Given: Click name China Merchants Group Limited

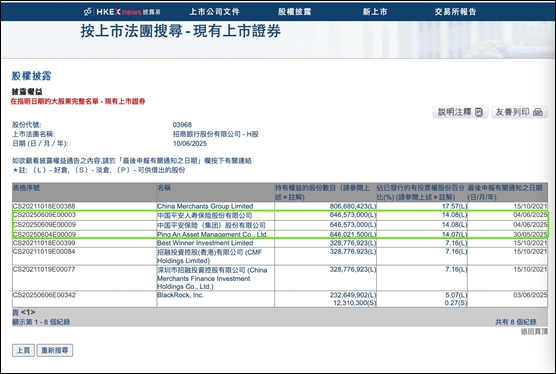Looking at the screenshot, I should click(205, 206).
